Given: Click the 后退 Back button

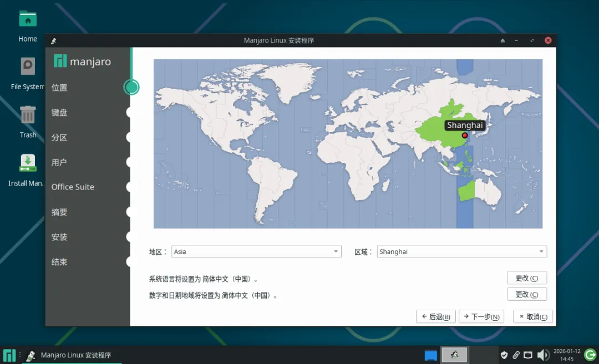Looking at the screenshot, I should [x=435, y=316].
